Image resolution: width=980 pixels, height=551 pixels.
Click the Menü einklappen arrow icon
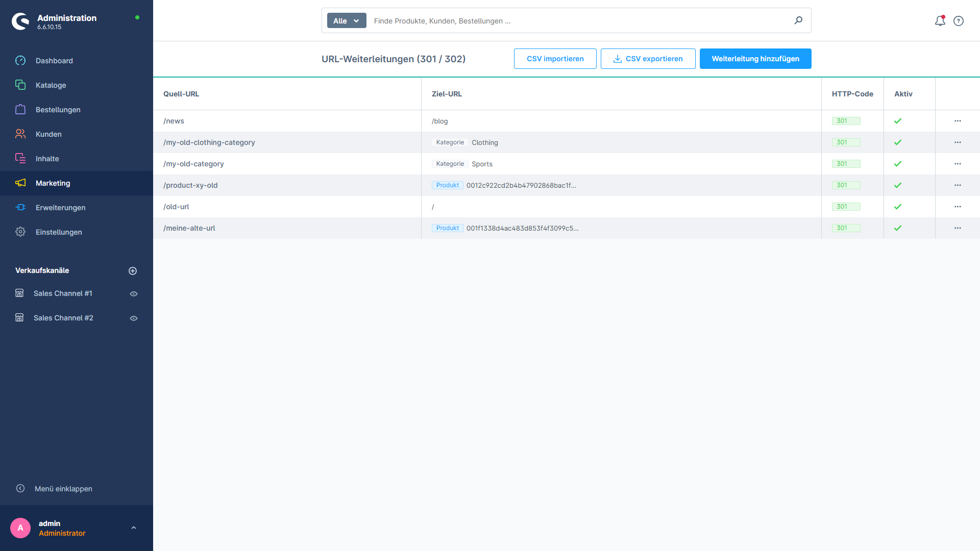tap(20, 489)
